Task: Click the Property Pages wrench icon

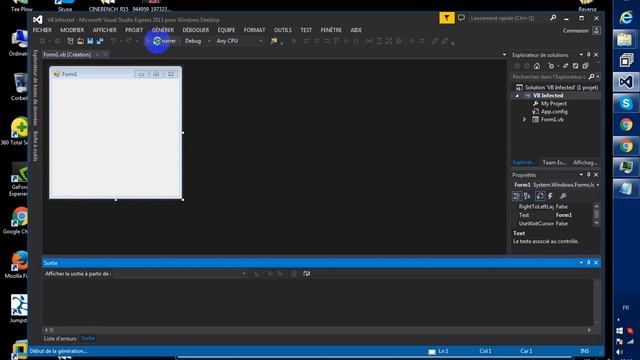Action: tap(563, 196)
